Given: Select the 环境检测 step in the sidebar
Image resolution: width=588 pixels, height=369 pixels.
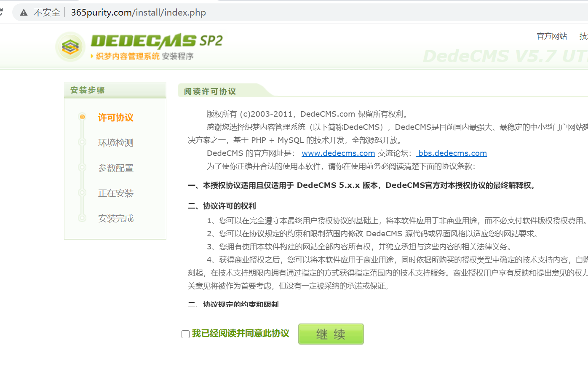Looking at the screenshot, I should 115,143.
